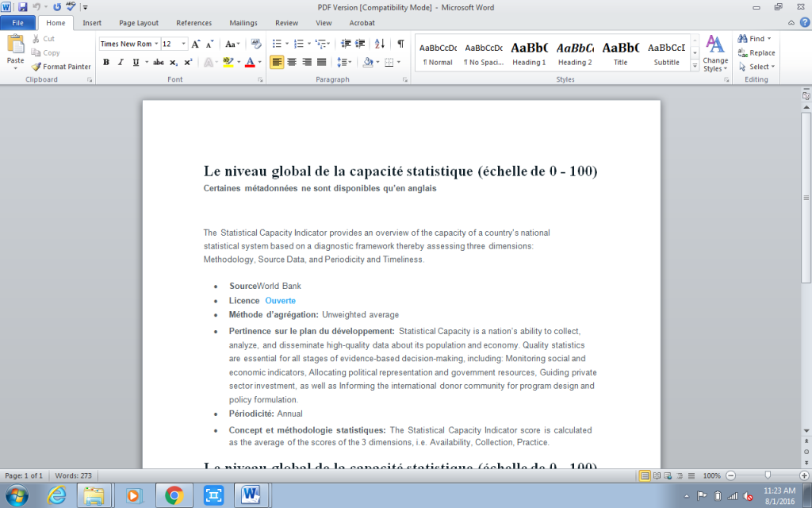
Task: Switch to the Review tab
Action: [286, 23]
